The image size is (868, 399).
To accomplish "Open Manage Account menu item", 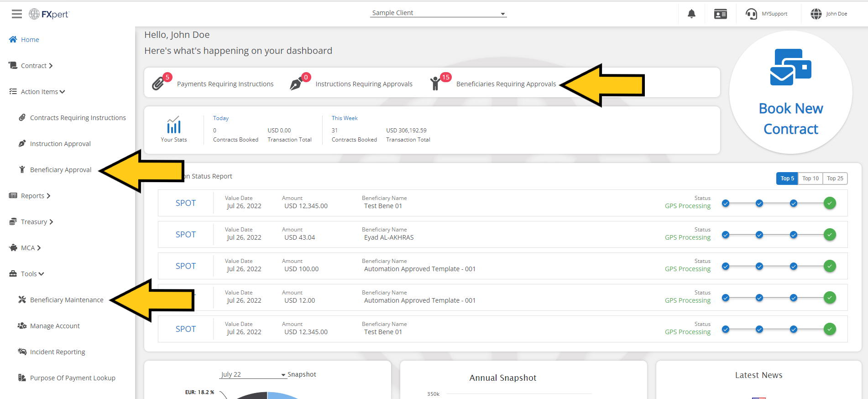I will coord(55,326).
